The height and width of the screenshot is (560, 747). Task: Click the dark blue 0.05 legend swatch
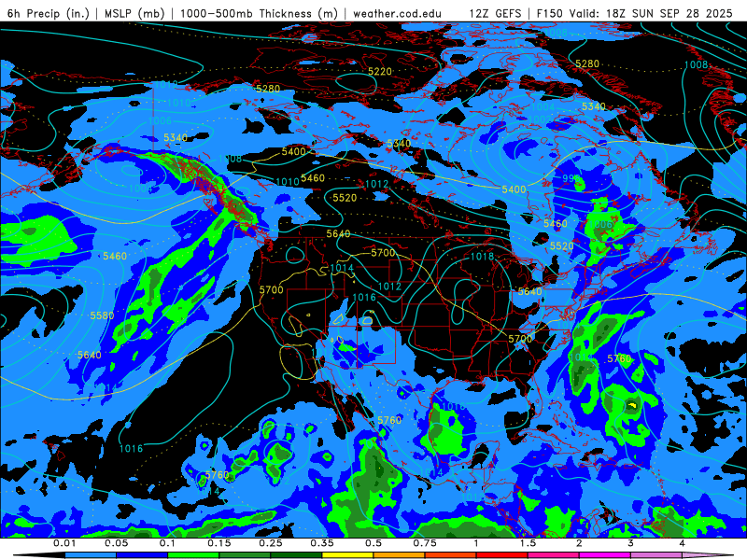point(142,555)
